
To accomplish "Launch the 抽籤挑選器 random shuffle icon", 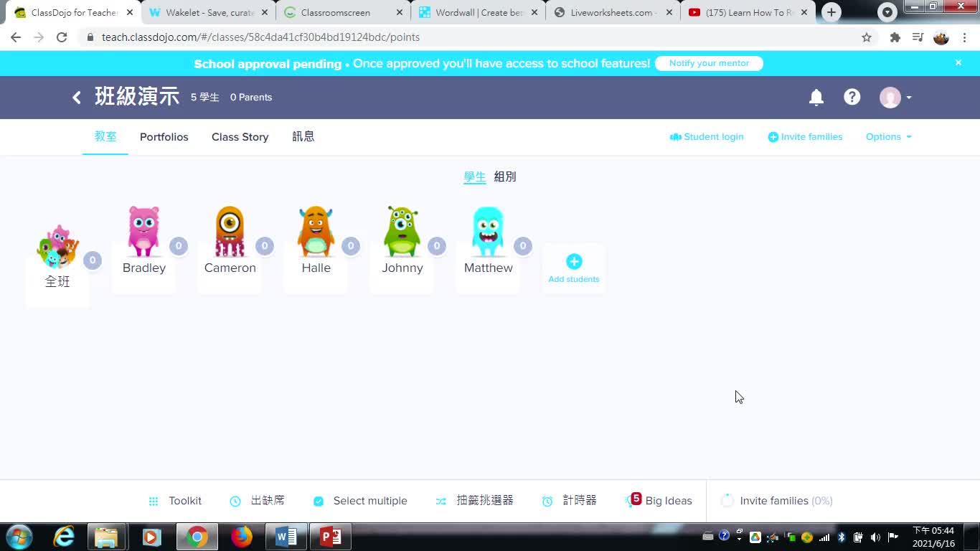I will click(x=441, y=501).
